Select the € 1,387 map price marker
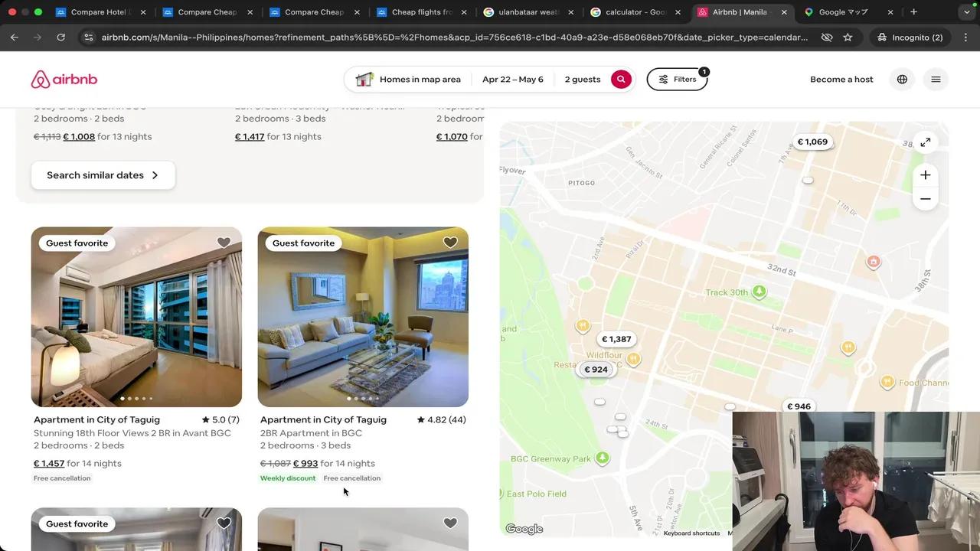The image size is (980, 551). [616, 339]
